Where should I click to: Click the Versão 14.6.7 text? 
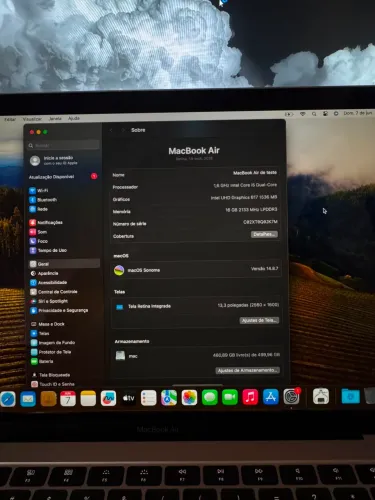coord(265,269)
